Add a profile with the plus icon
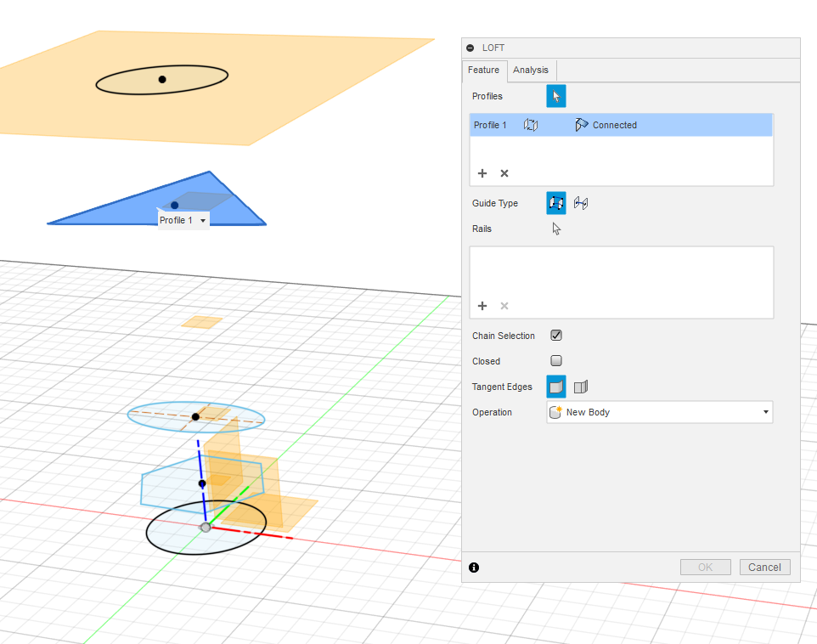Image resolution: width=817 pixels, height=644 pixels. (482, 173)
